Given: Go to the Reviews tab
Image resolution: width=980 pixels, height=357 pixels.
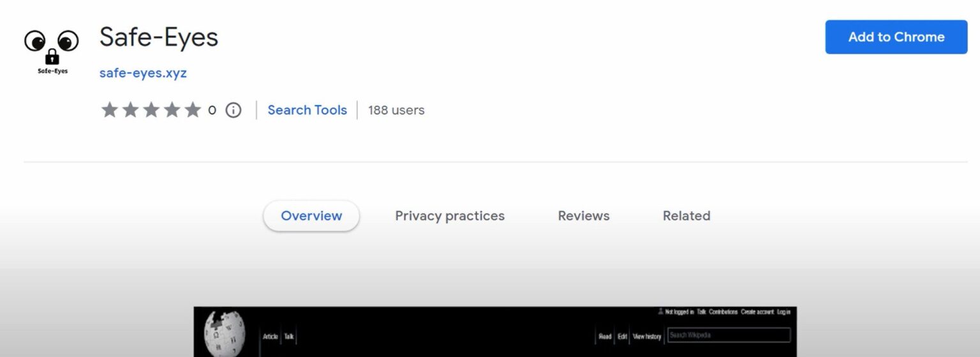Looking at the screenshot, I should [x=584, y=216].
